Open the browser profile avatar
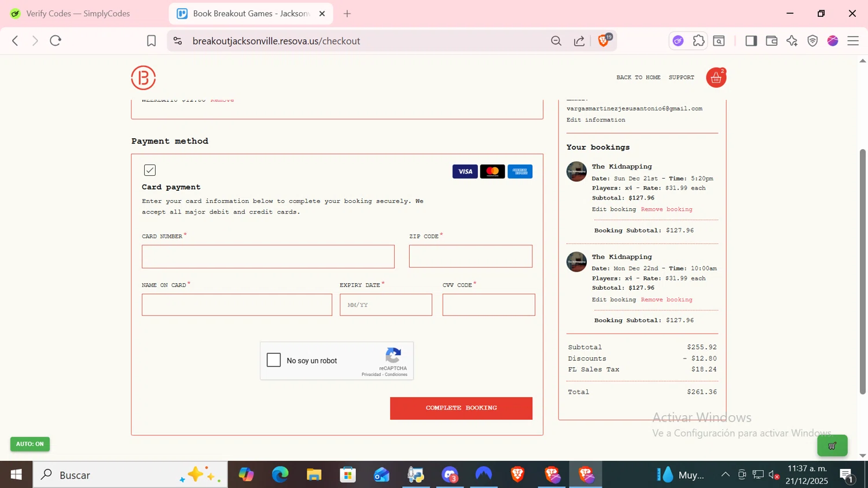This screenshot has height=488, width=868. coord(833,41)
